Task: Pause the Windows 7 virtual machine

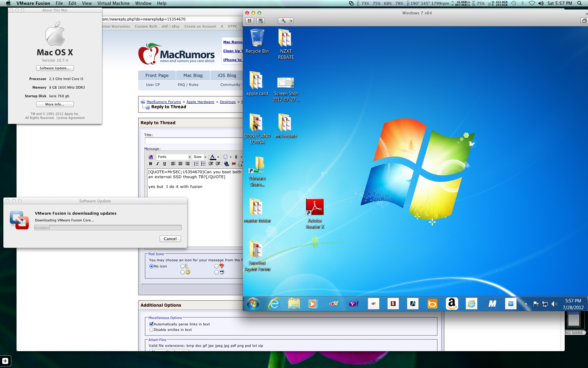Action: pos(250,21)
